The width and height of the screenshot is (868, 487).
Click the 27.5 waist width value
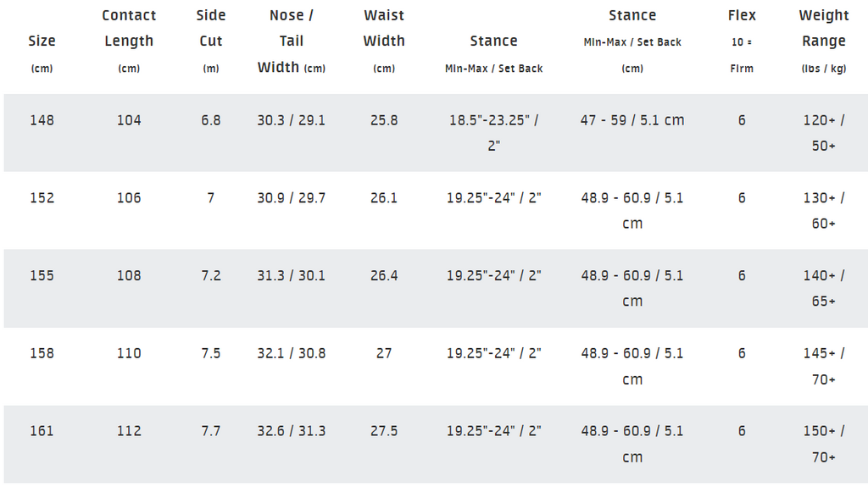(384, 430)
